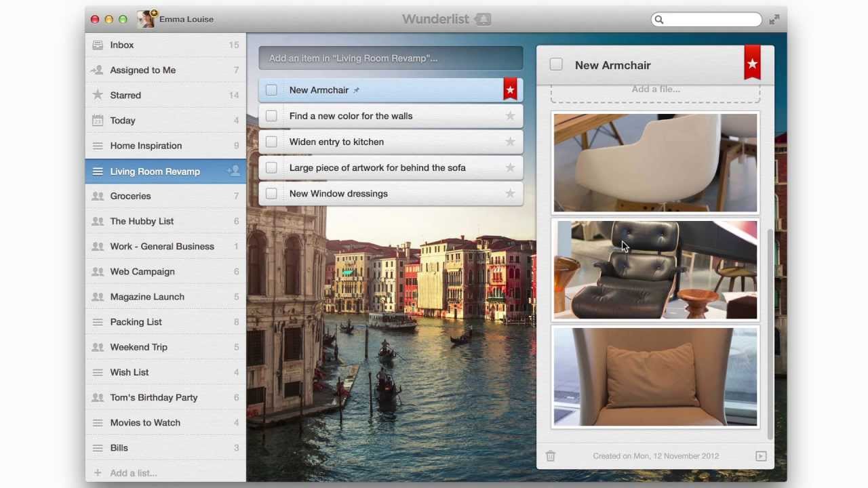
Task: Click the shared icon beside Web Campaign
Action: pos(98,271)
